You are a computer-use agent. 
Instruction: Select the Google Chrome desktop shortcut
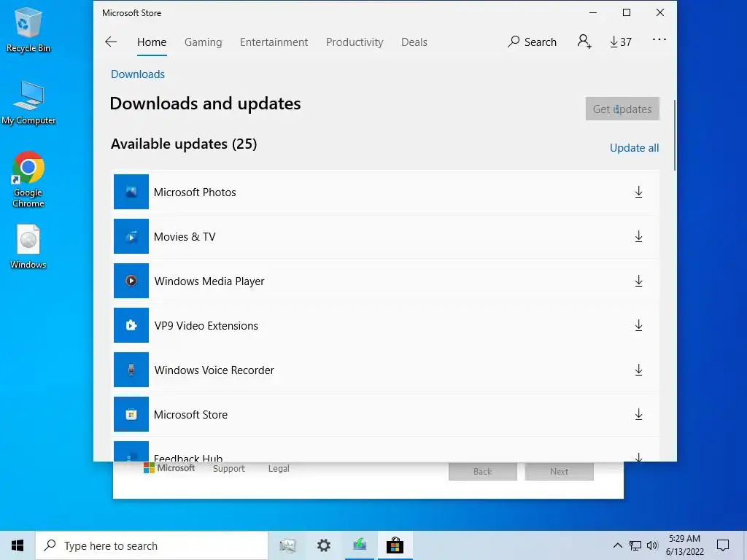click(x=28, y=179)
